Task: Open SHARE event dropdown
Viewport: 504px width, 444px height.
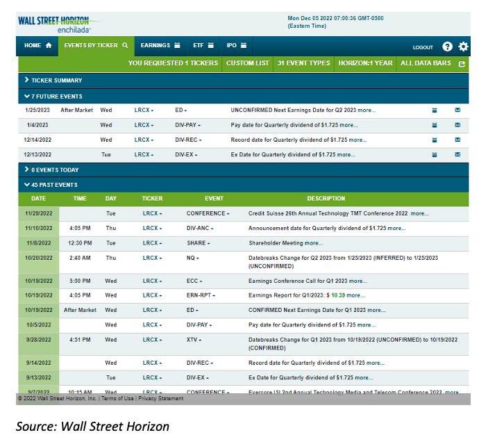Action: coord(198,243)
